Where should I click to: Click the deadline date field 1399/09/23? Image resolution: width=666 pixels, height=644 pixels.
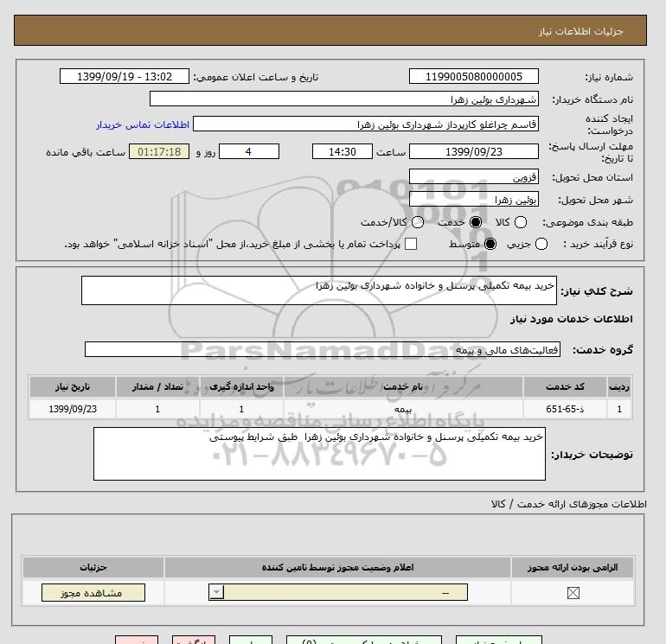(474, 151)
